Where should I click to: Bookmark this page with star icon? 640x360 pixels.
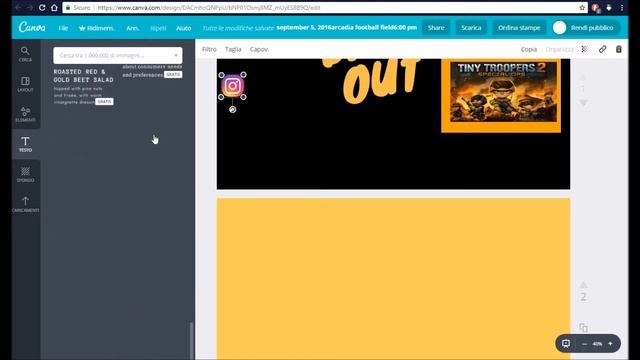(582, 7)
